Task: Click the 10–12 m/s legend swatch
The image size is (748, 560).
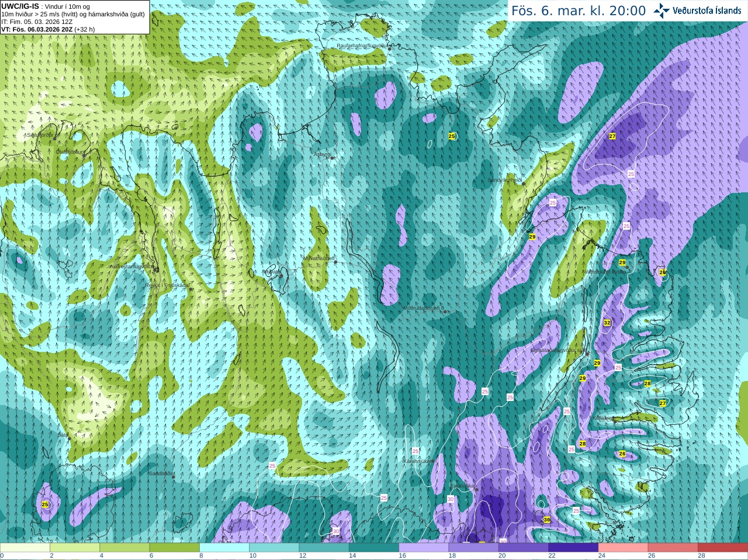Action: pyautogui.click(x=274, y=548)
